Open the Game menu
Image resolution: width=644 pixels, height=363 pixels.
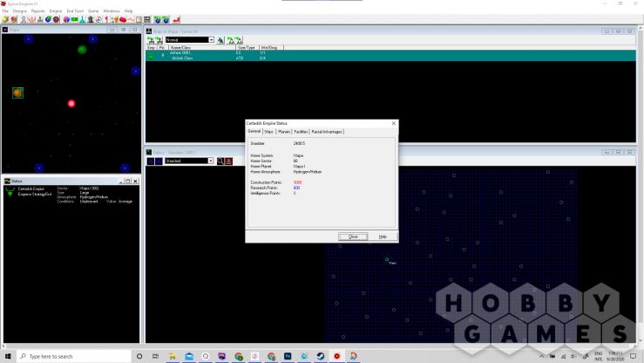93,11
